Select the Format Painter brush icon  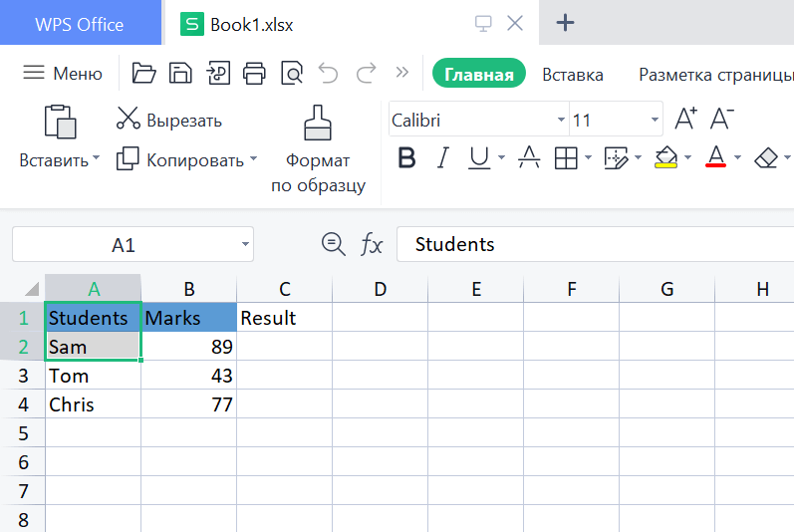[318, 123]
